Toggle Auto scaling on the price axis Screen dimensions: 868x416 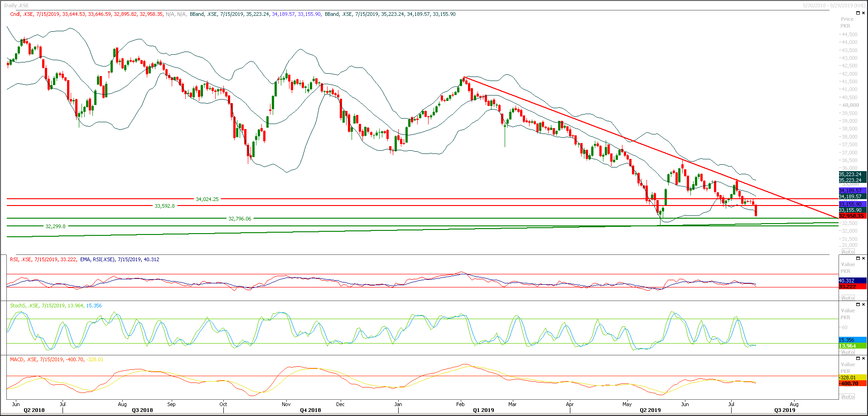point(848,252)
